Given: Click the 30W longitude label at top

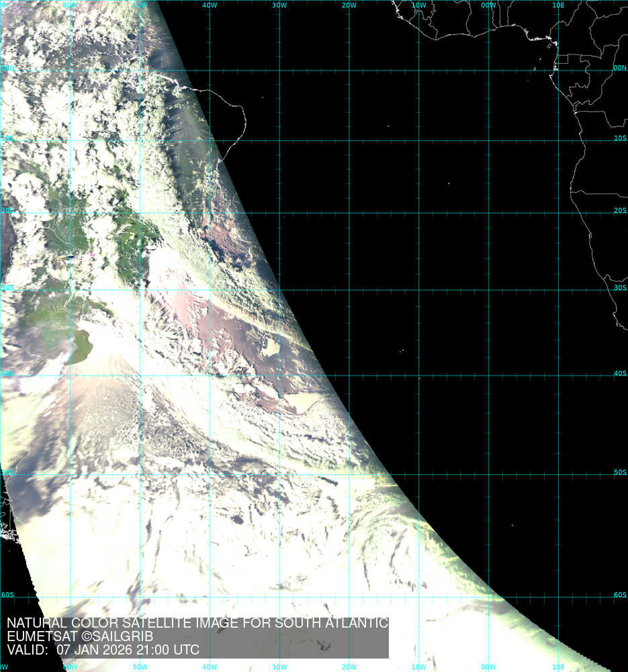Looking at the screenshot, I should (x=279, y=5).
